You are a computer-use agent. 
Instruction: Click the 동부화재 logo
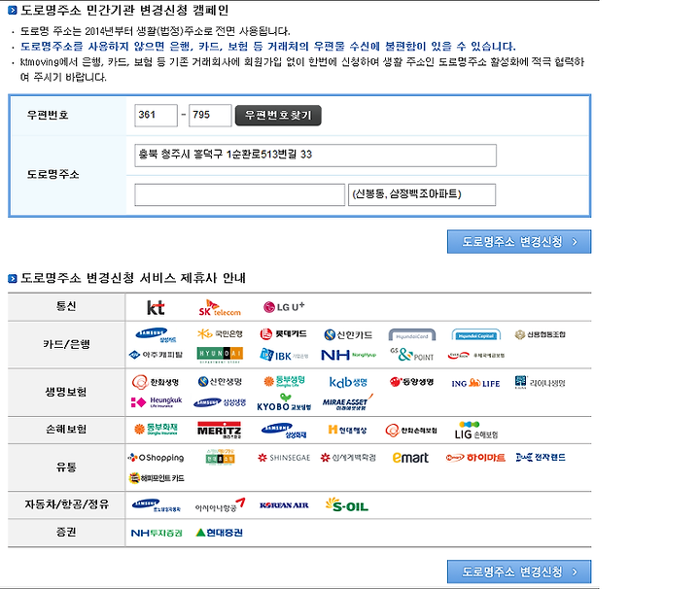[x=156, y=430]
